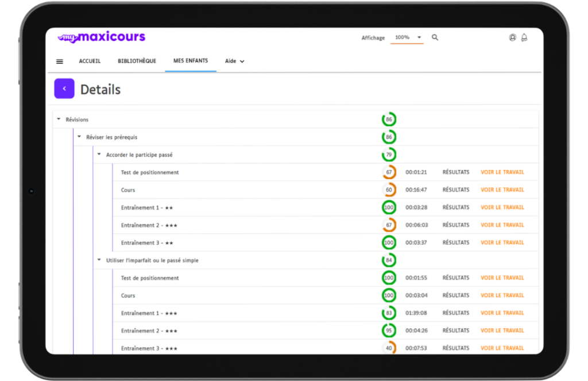Screen dimensions: 588x381
Task: Go to the Accueil tab
Action: coord(90,61)
